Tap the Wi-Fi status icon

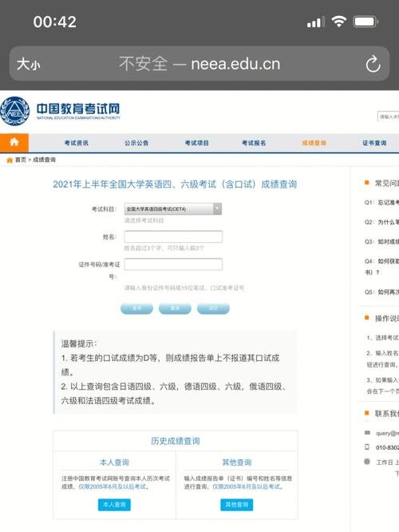338,22
